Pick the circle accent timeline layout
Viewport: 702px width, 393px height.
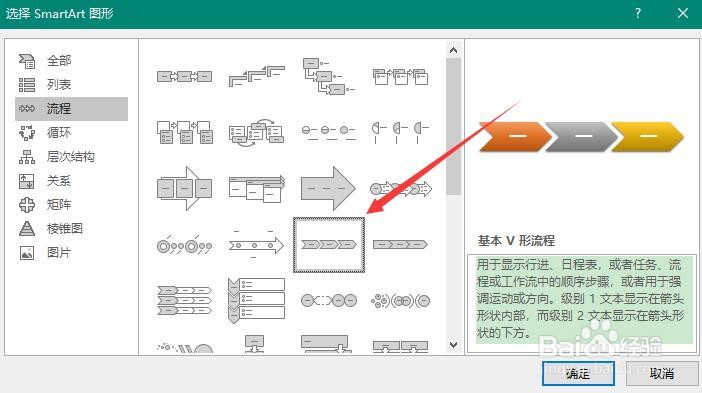(x=184, y=245)
